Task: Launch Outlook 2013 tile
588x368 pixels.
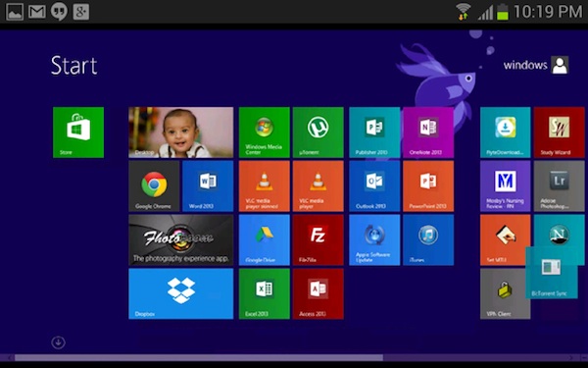Action: pos(374,186)
